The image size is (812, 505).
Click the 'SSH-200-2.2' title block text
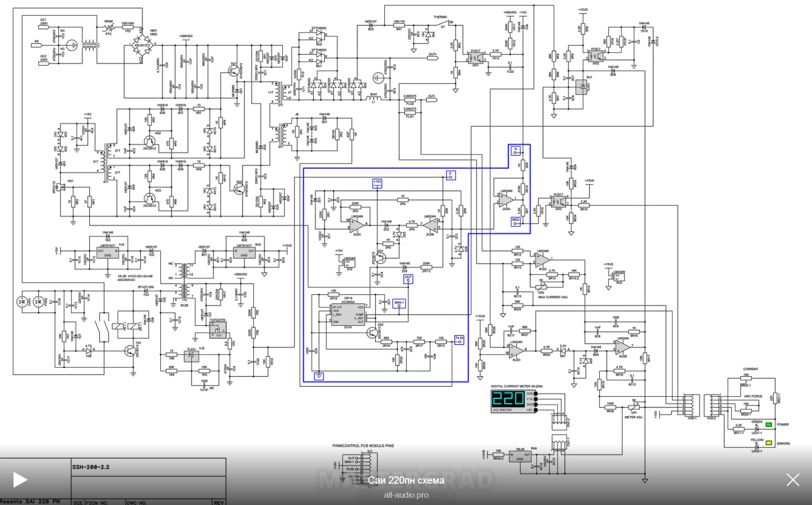click(91, 467)
